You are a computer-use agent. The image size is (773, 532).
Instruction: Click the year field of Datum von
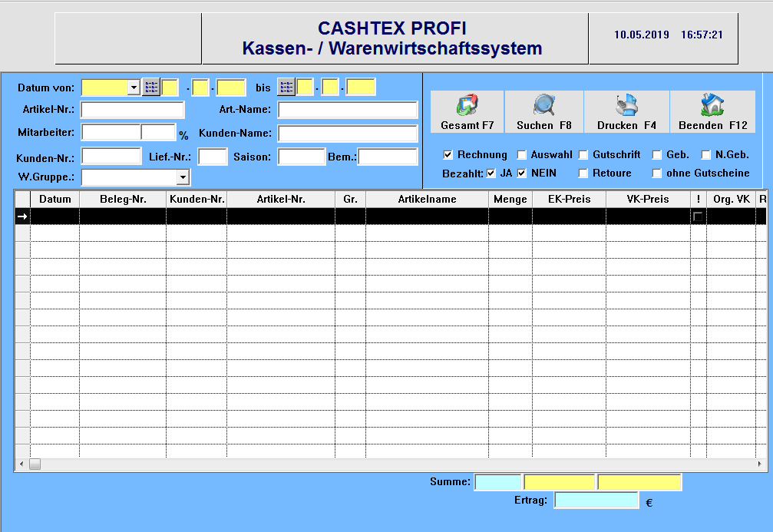231,88
